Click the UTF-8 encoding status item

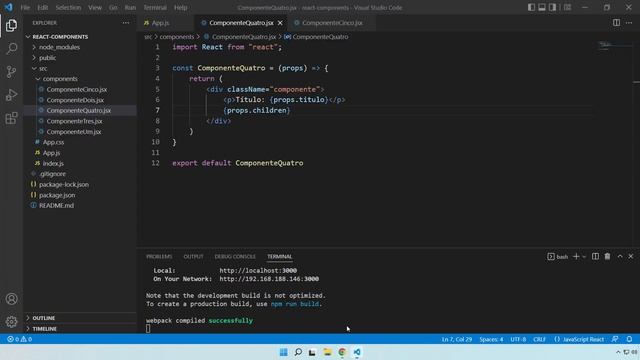tap(518, 339)
